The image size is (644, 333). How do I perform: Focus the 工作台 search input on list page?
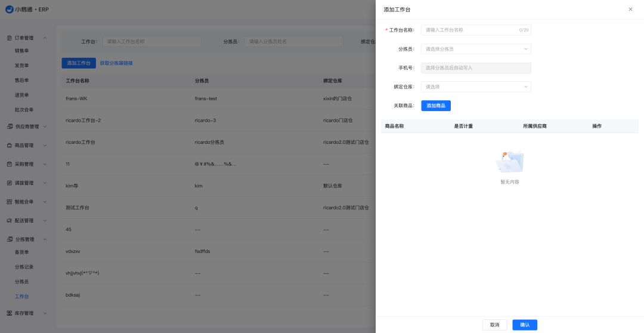152,42
